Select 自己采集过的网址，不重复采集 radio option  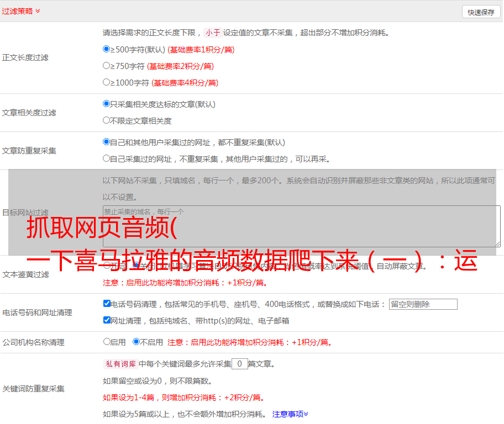point(106,158)
